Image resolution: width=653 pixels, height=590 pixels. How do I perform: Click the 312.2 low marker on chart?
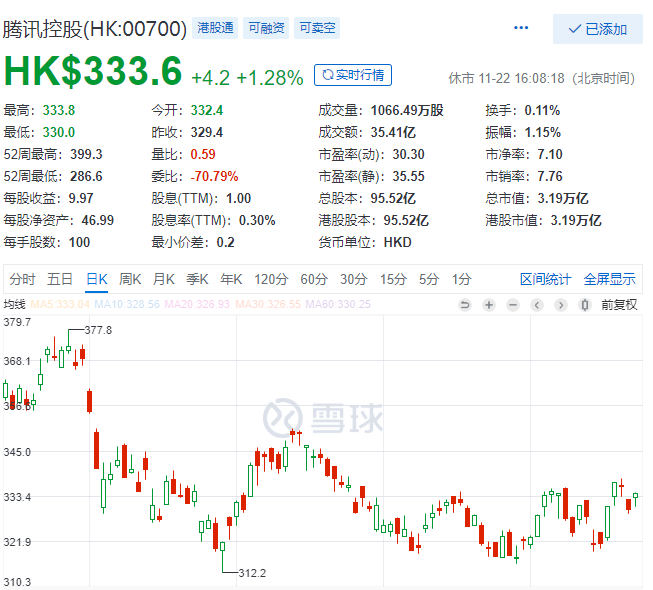pyautogui.click(x=252, y=573)
